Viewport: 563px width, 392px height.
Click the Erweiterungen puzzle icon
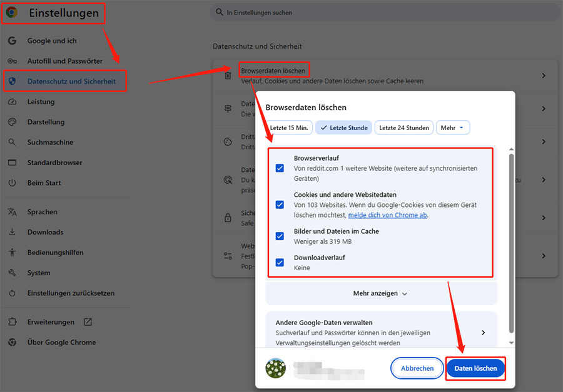[14, 322]
